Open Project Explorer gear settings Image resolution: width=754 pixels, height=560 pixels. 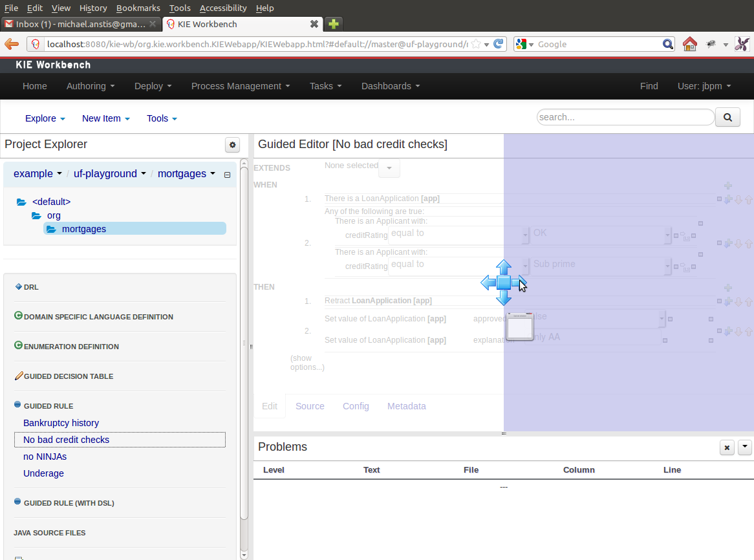[233, 145]
